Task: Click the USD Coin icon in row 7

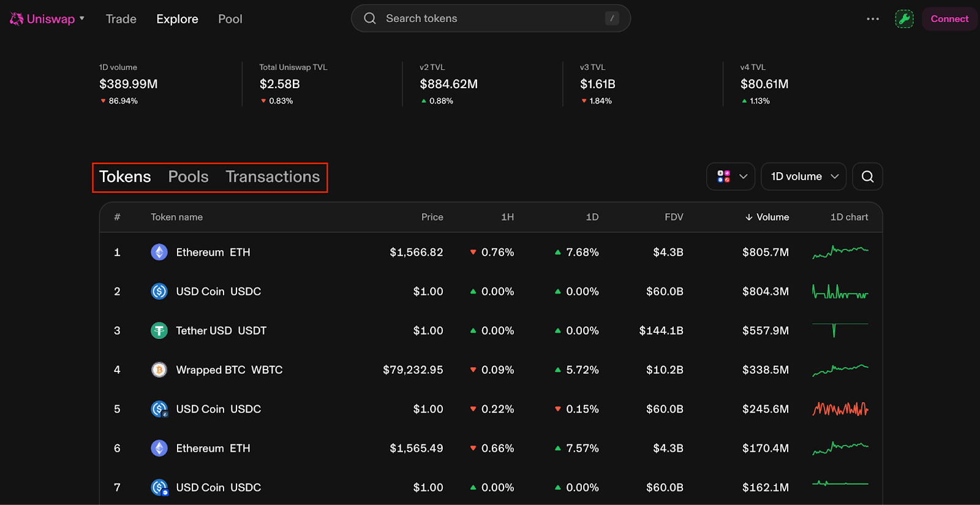Action: 159,487
